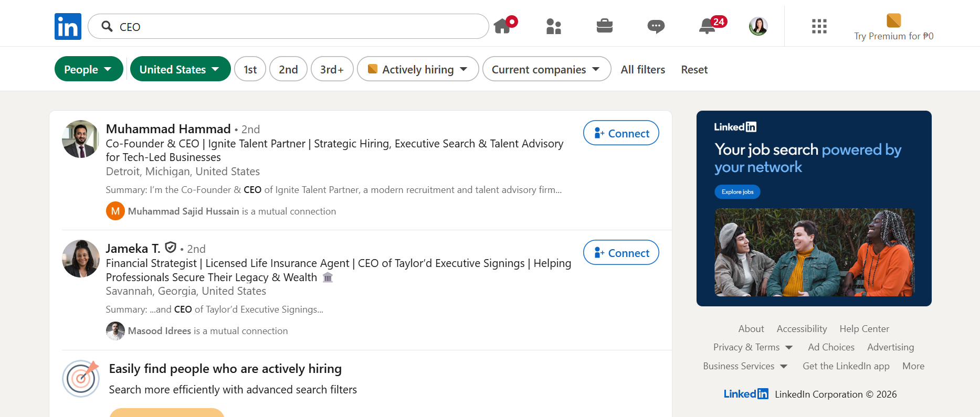Click the search magnifier icon
The width and height of the screenshot is (980, 417).
click(x=107, y=26)
